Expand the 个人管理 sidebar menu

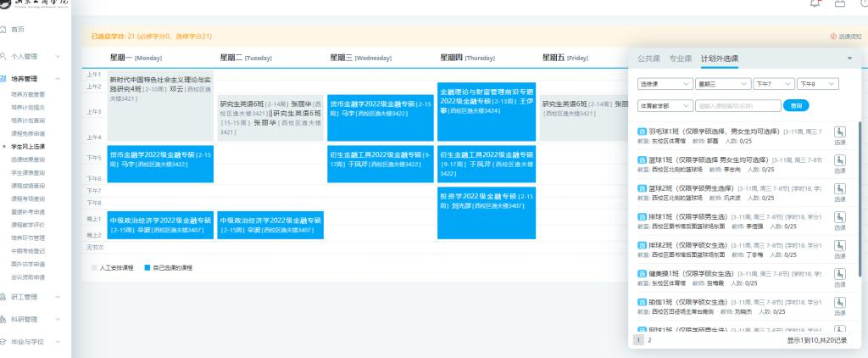point(31,57)
